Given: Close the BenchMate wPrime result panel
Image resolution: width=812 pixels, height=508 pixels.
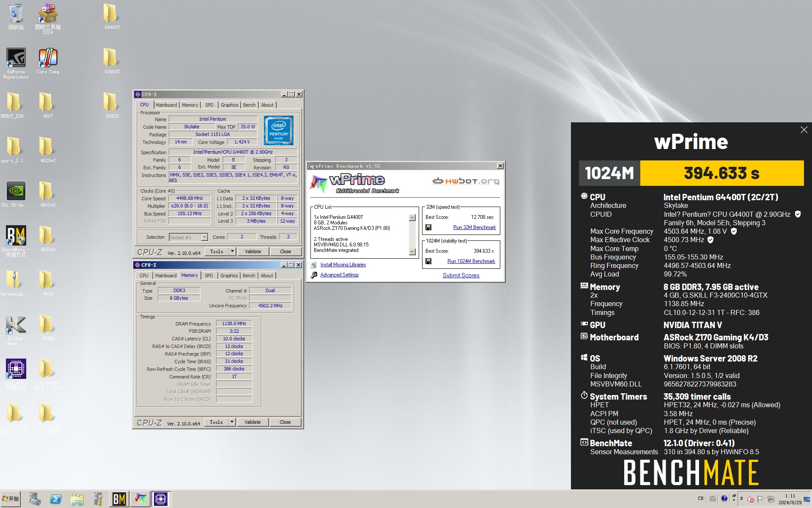Looking at the screenshot, I should tap(804, 130).
